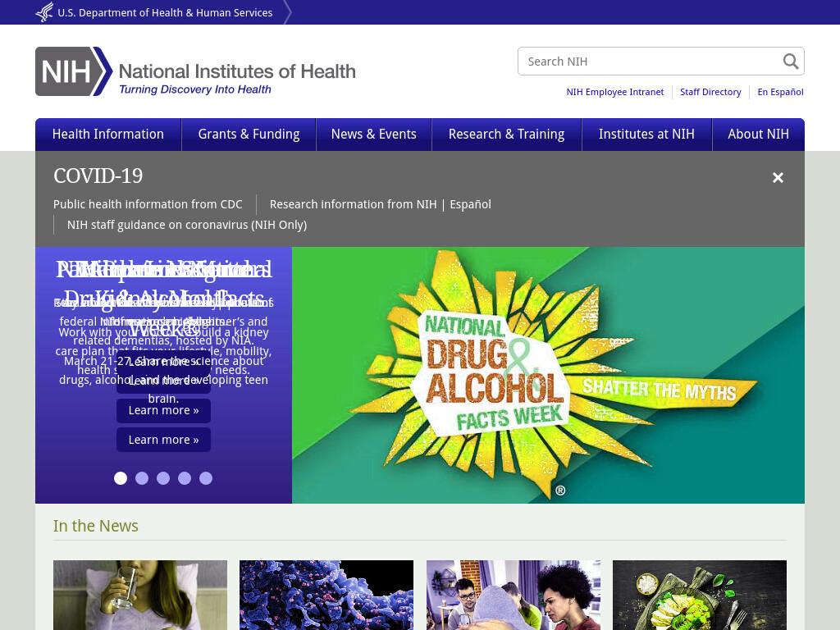Open the Grants & Funding menu
Screen dimensions: 840x630
[x=249, y=134]
